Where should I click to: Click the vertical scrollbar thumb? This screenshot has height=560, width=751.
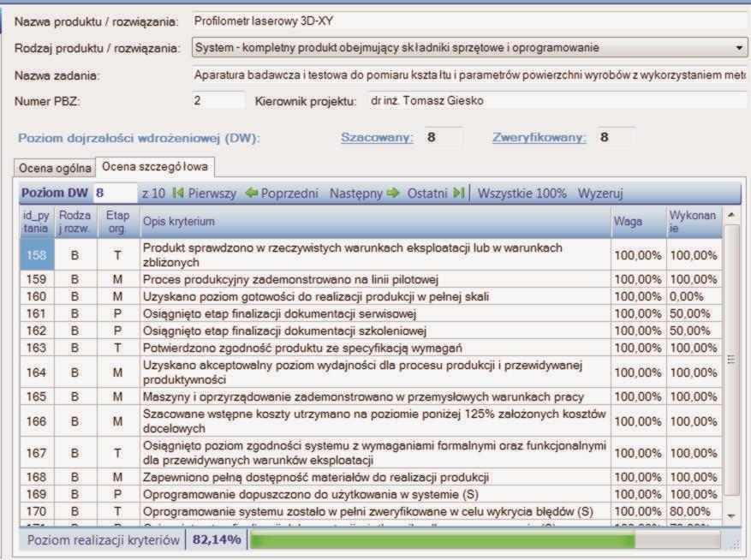click(731, 360)
